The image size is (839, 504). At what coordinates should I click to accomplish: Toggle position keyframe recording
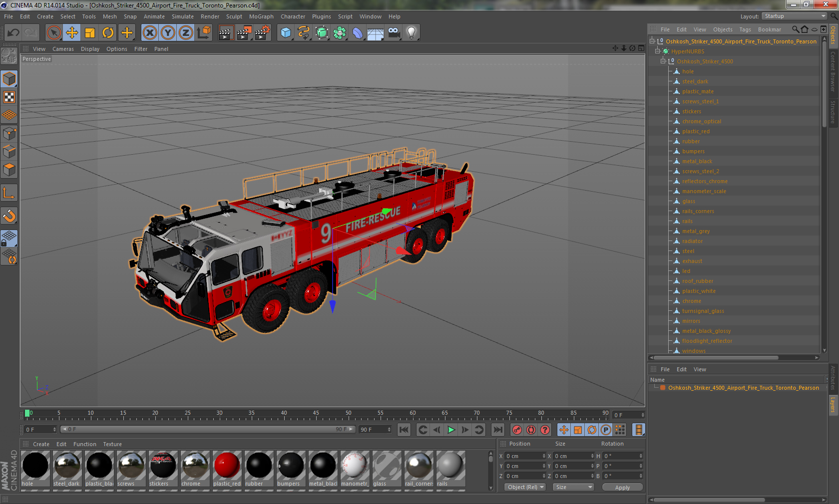pyautogui.click(x=564, y=430)
